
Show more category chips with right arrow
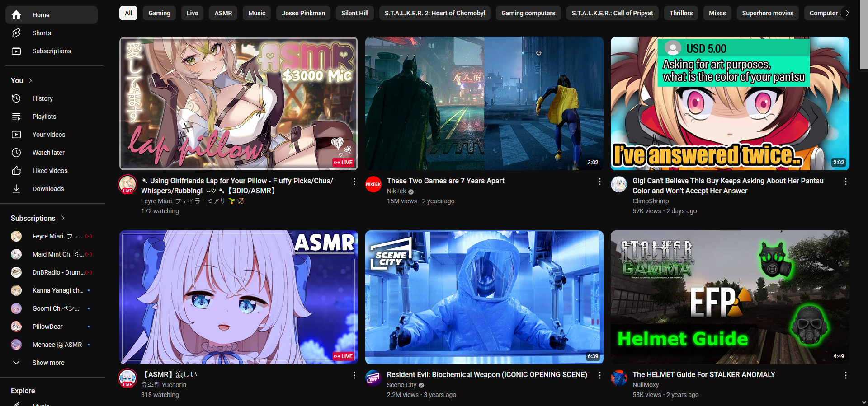click(847, 13)
